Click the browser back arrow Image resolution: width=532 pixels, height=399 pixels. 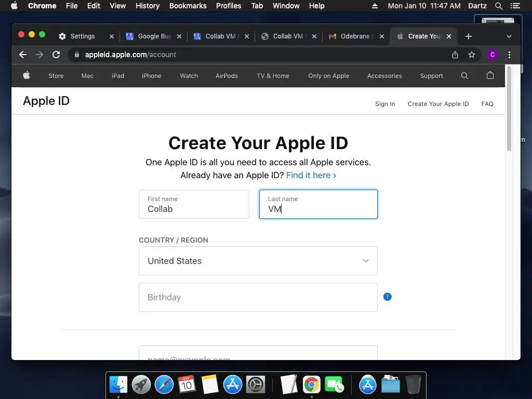pyautogui.click(x=23, y=55)
